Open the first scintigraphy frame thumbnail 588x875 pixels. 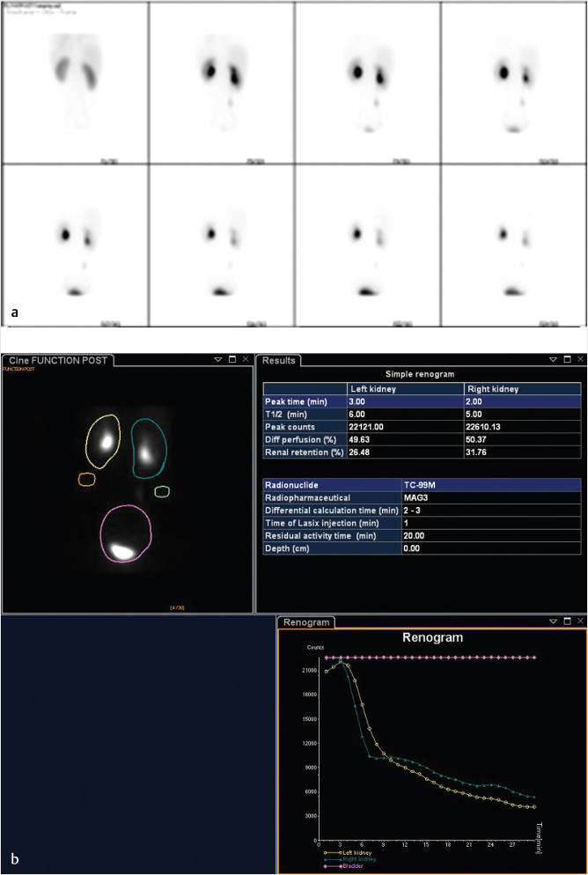pyautogui.click(x=74, y=82)
